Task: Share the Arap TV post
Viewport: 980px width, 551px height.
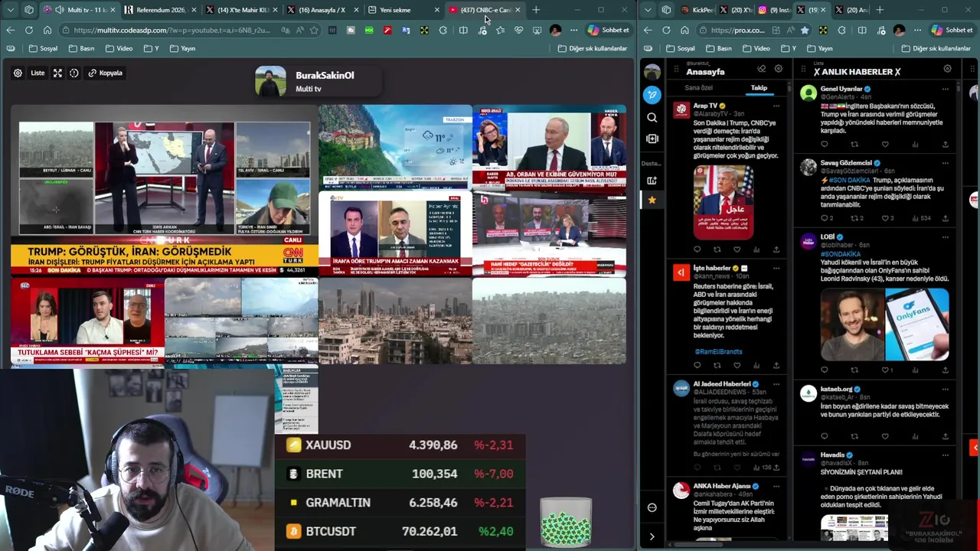Action: pos(776,249)
